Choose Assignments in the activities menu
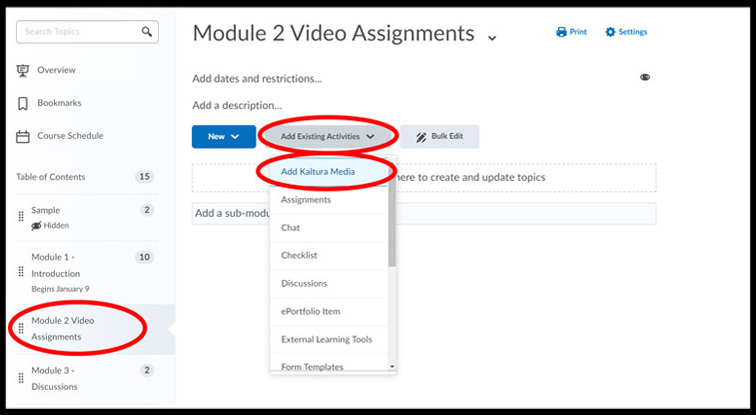756x415 pixels. click(306, 200)
